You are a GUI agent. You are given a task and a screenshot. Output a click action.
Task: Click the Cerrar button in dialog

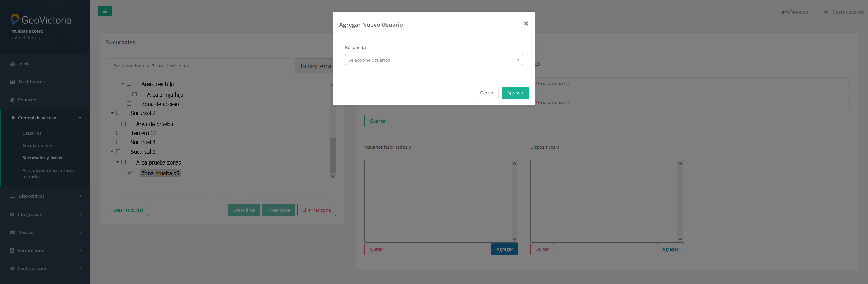[x=487, y=93]
